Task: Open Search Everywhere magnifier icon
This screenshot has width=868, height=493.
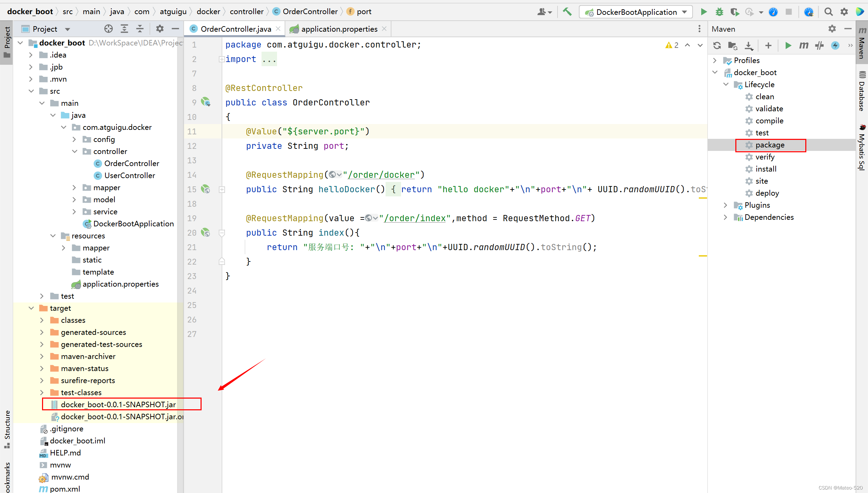Action: 828,12
